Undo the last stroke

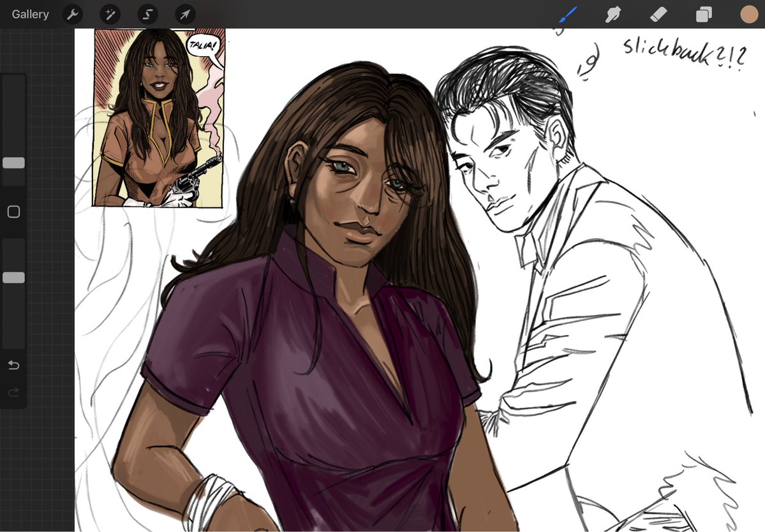13,365
